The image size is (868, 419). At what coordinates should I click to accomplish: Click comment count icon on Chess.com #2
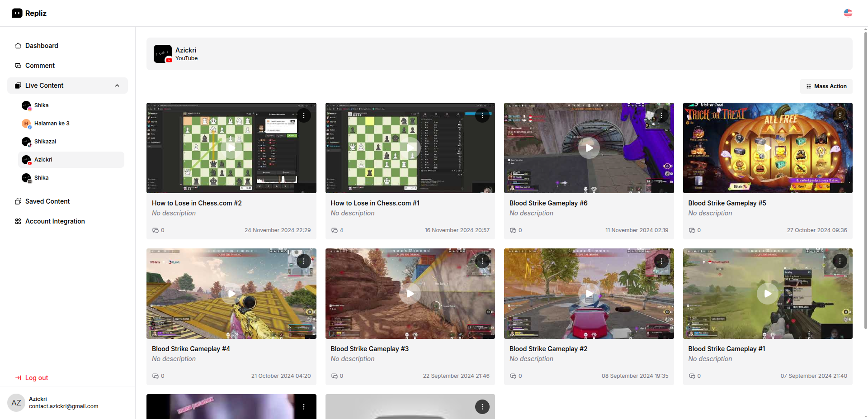click(156, 230)
